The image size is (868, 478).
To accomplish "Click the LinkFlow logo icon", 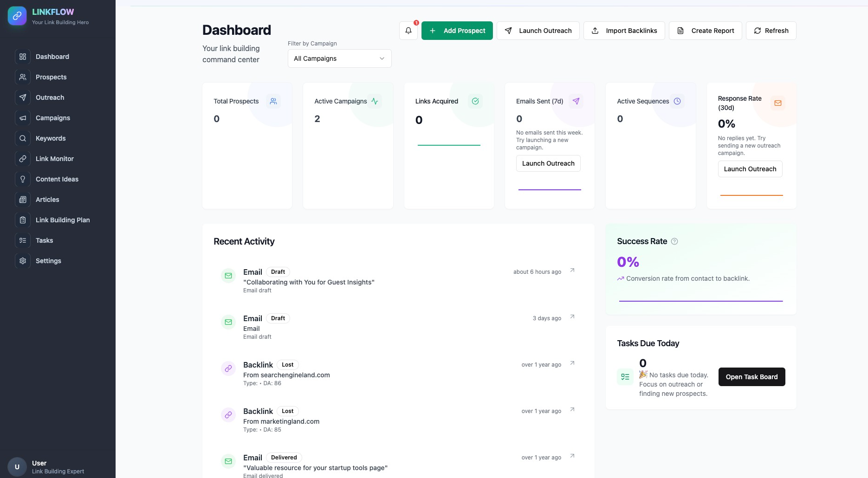I will point(17,16).
